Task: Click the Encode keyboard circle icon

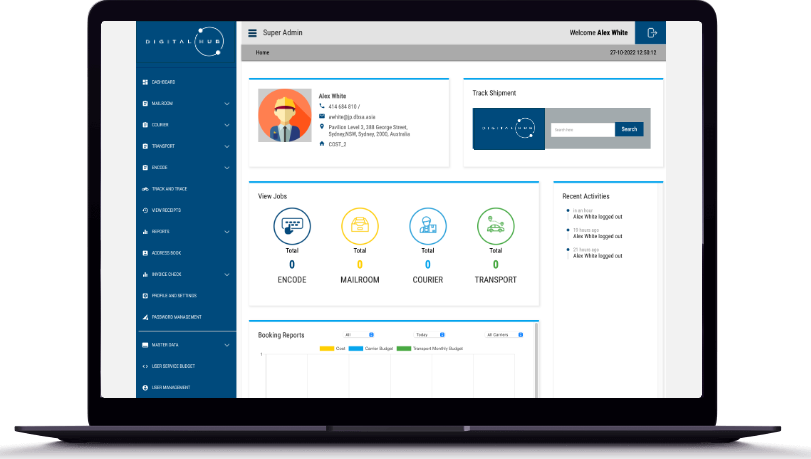Action: (292, 226)
